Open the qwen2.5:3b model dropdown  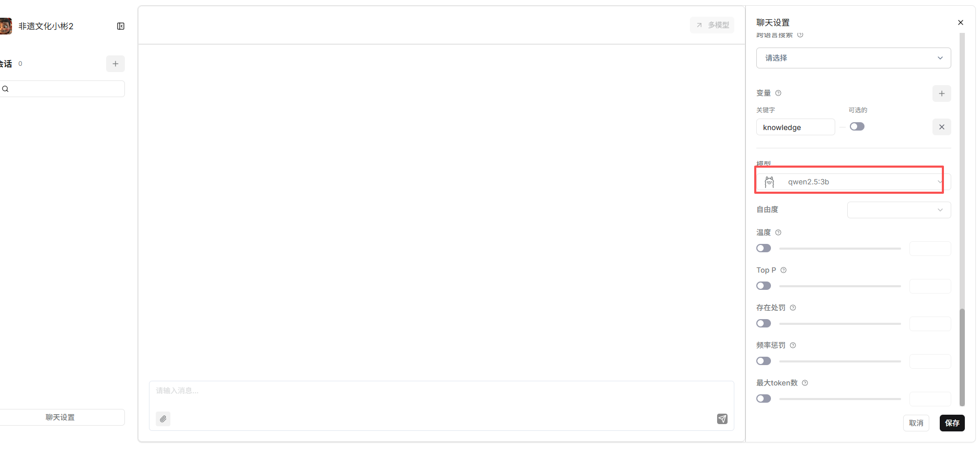click(853, 182)
